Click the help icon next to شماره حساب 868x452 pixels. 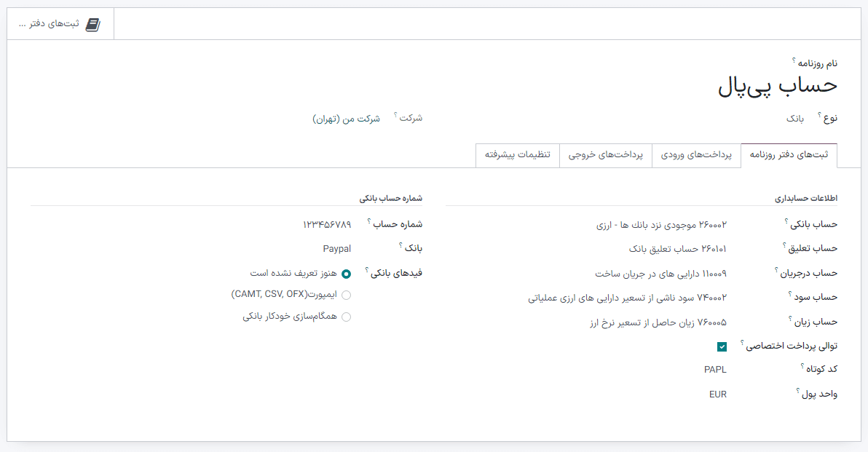(370, 221)
